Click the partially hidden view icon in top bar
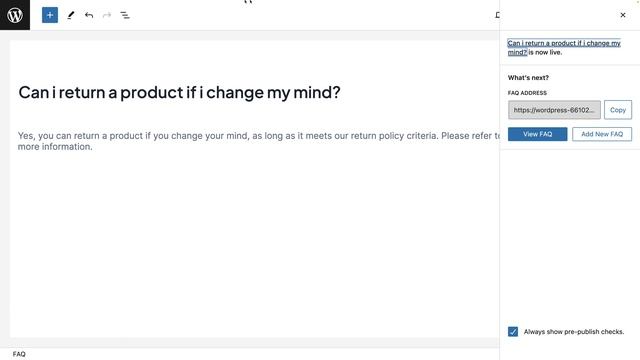 coord(497,15)
